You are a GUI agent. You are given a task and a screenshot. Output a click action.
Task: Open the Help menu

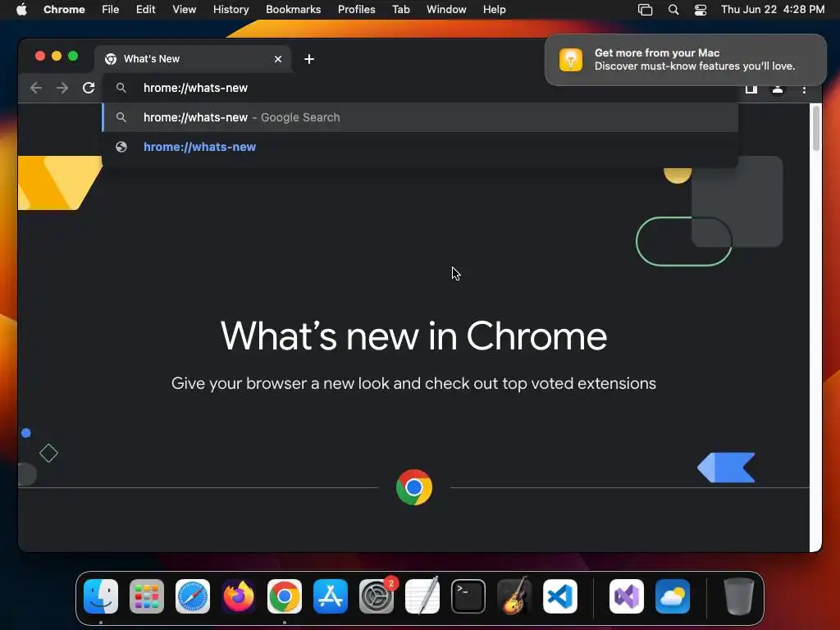coord(494,10)
